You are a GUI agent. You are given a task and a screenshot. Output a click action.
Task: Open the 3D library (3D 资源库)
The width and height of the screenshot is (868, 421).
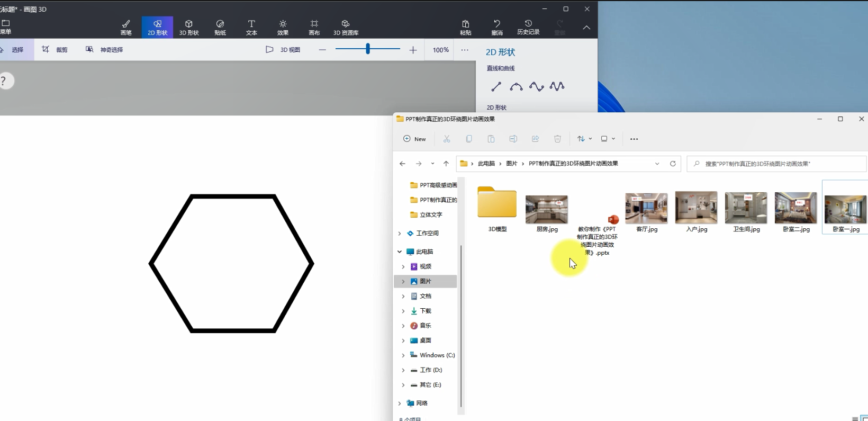click(x=346, y=28)
